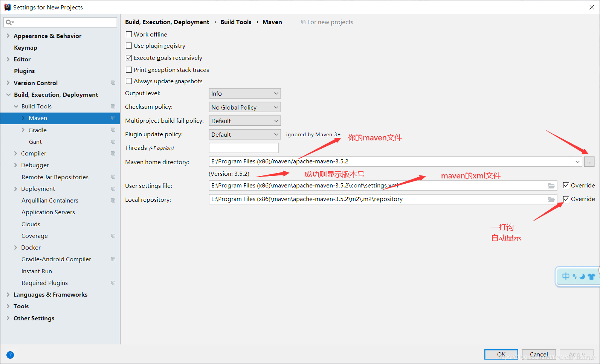
Task: Click the project-level icon next to Compiler
Action: tap(113, 154)
